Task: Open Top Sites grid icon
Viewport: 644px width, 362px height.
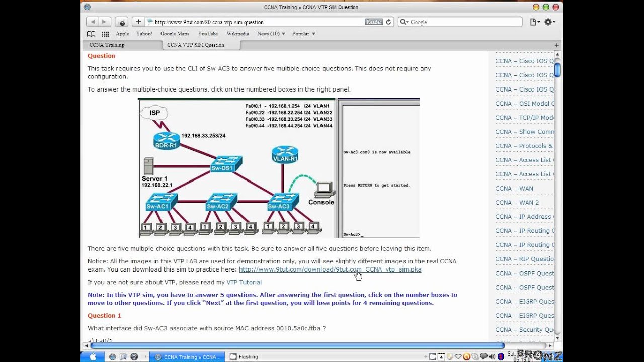Action: click(105, 34)
